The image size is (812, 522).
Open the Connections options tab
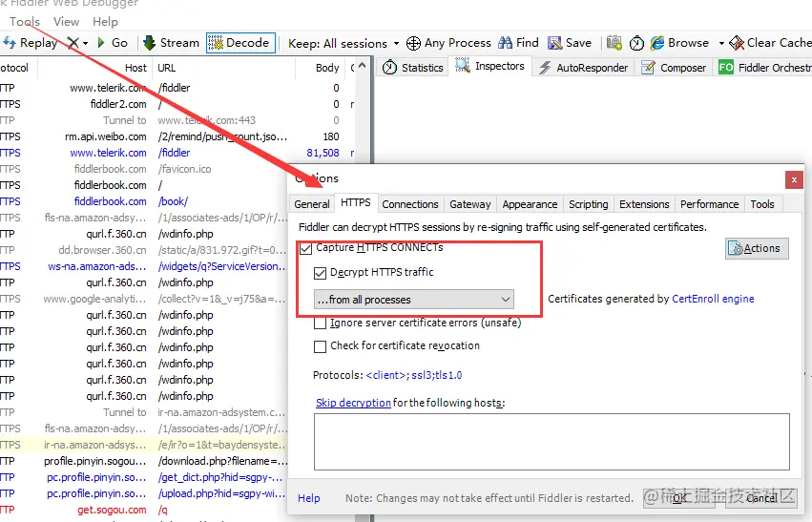(x=410, y=204)
